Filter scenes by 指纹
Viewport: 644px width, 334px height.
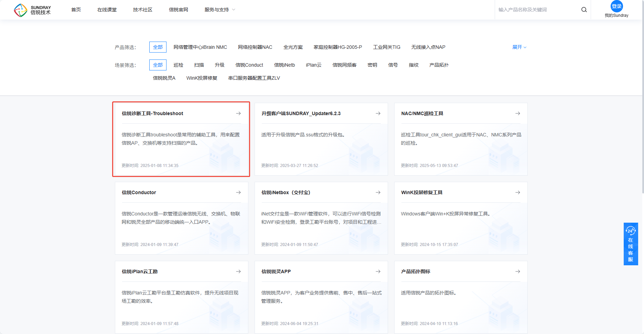(414, 65)
